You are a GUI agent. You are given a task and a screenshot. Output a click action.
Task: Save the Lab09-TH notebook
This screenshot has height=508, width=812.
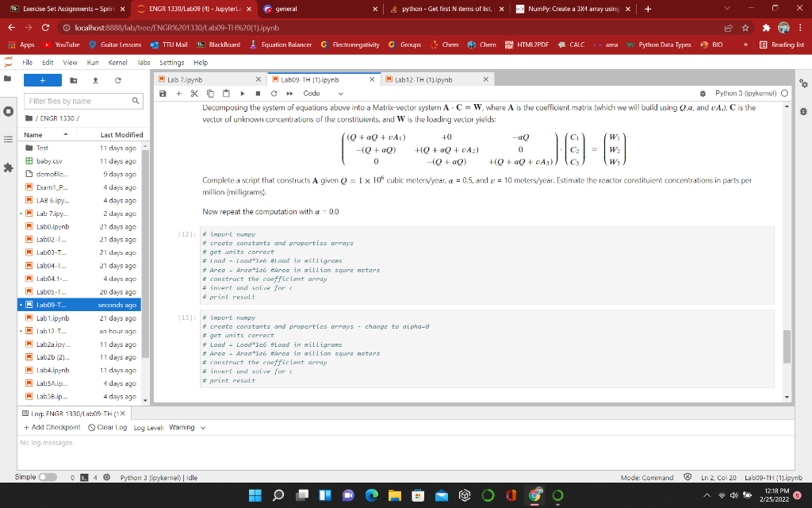point(163,93)
